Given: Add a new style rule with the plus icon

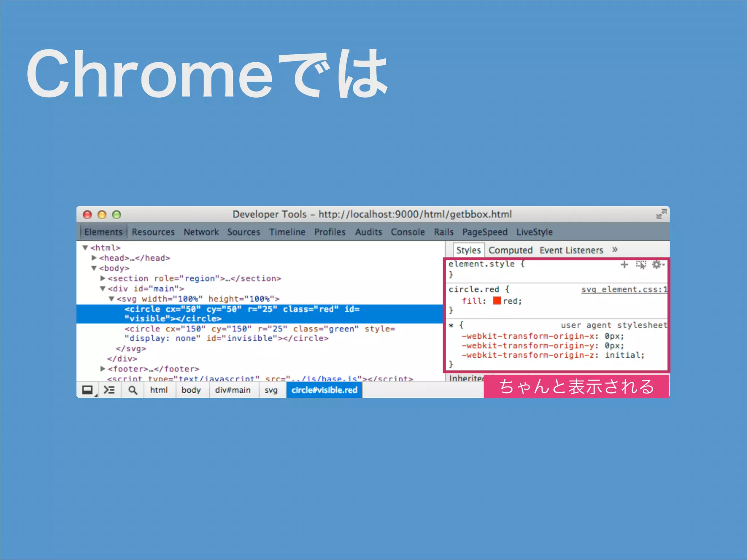Looking at the screenshot, I should click(x=624, y=265).
